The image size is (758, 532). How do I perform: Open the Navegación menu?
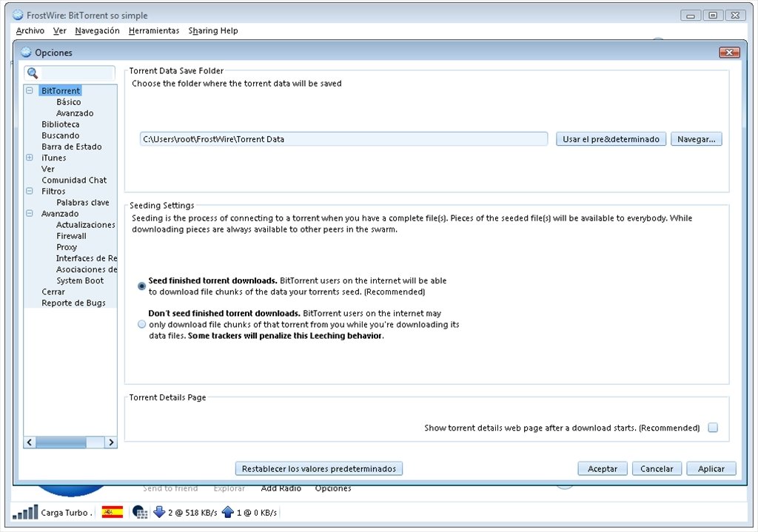(97, 30)
